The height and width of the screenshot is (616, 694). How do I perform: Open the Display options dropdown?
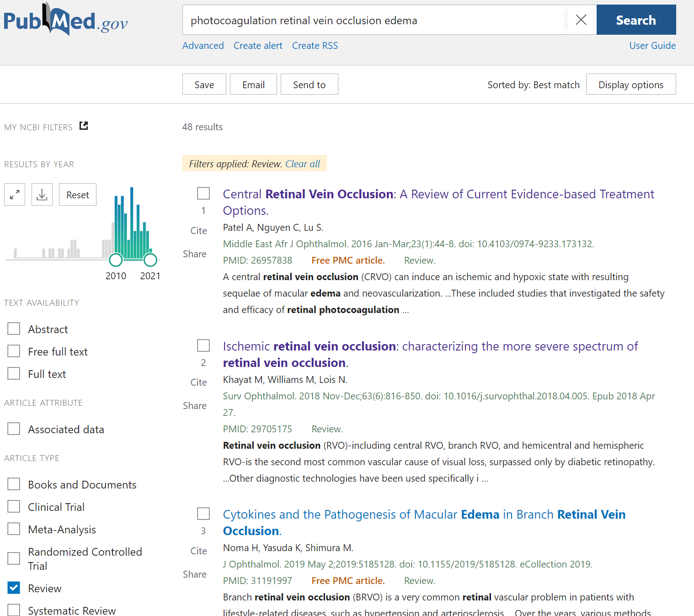630,85
